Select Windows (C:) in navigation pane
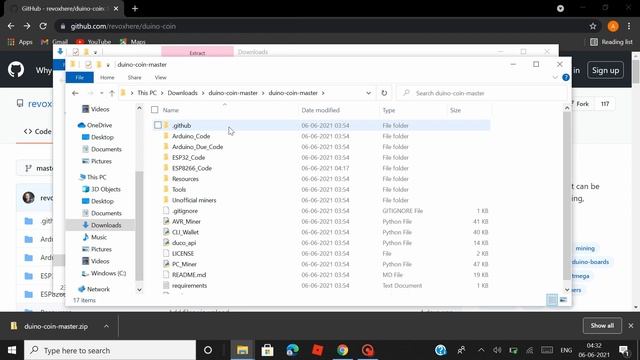Viewport: 640px width, 360px height. 108,273
